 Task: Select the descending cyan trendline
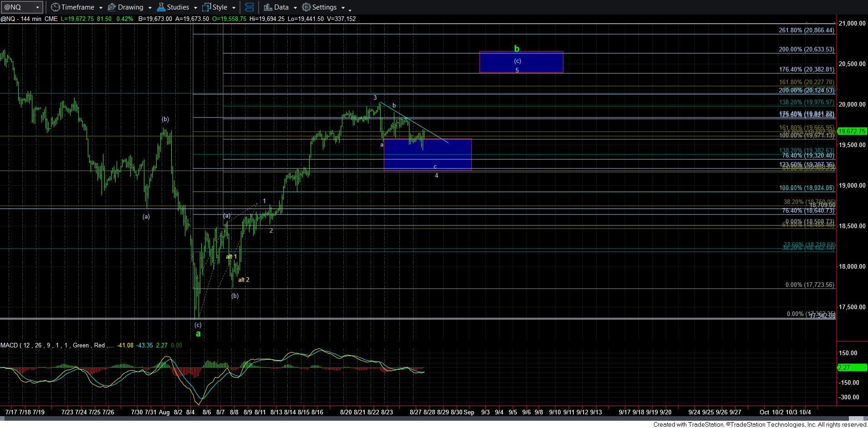[x=414, y=122]
